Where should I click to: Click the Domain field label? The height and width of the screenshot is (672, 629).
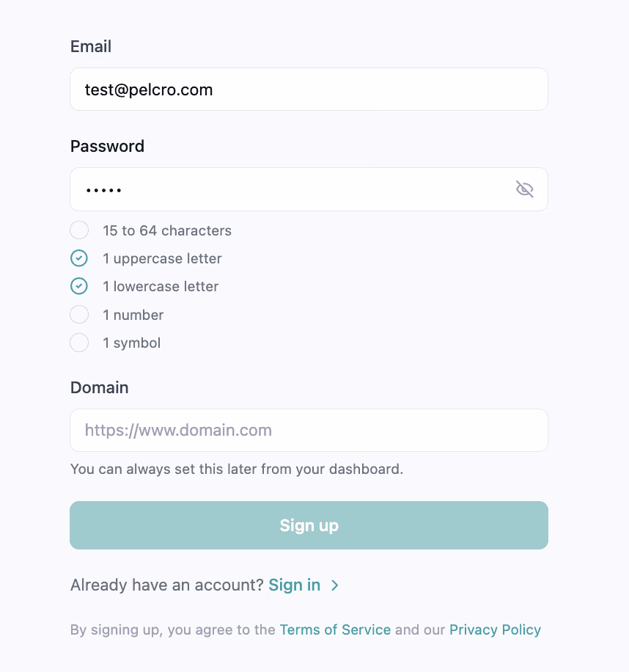[x=100, y=387]
